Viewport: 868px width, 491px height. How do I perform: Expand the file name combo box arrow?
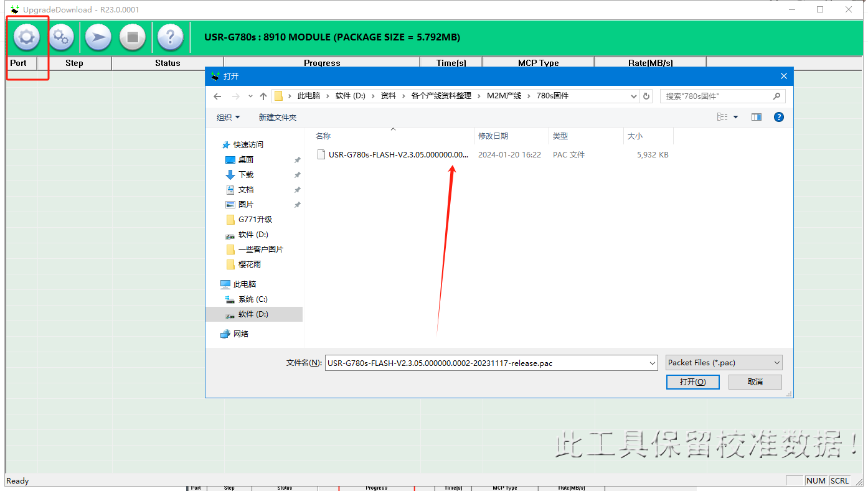pos(652,363)
